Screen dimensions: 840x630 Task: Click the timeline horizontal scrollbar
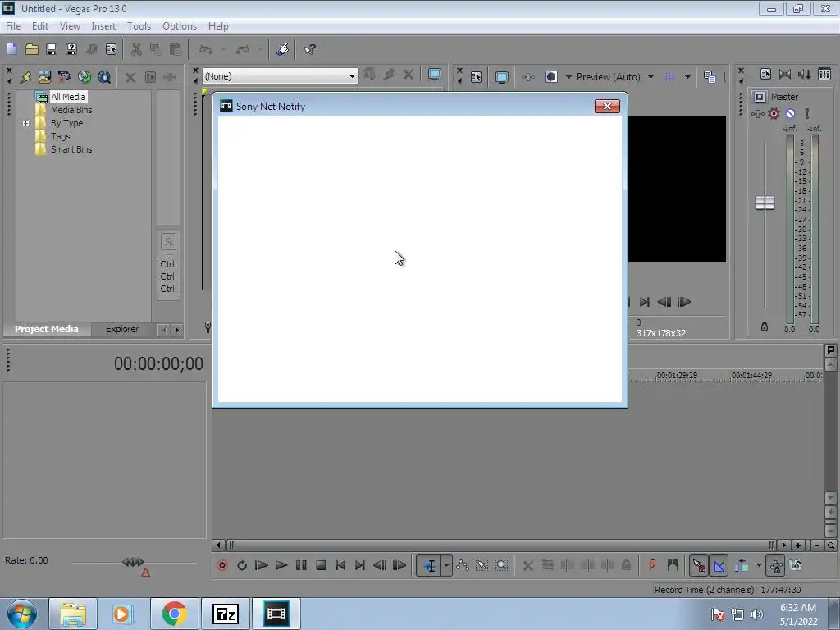500,546
